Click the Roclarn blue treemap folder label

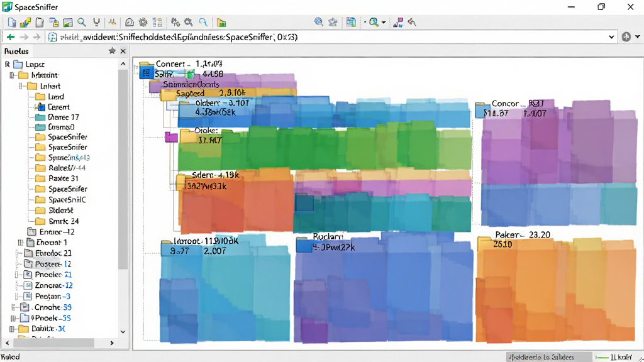coord(328,237)
